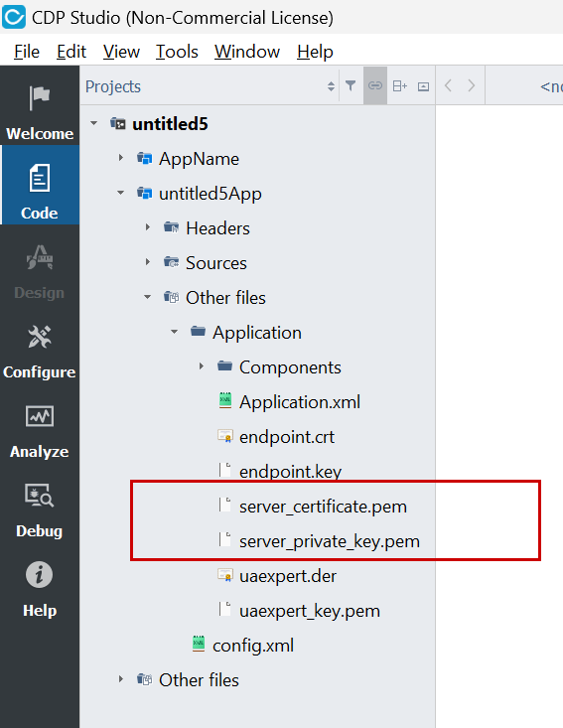Click the endpoint.crt certificate icon
This screenshot has height=728, width=563.
point(225,436)
